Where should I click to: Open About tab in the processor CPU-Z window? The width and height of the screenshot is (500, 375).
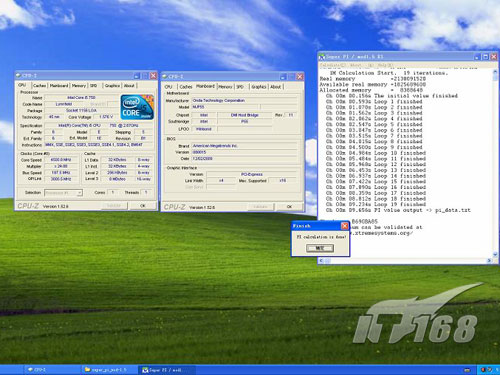[x=129, y=86]
